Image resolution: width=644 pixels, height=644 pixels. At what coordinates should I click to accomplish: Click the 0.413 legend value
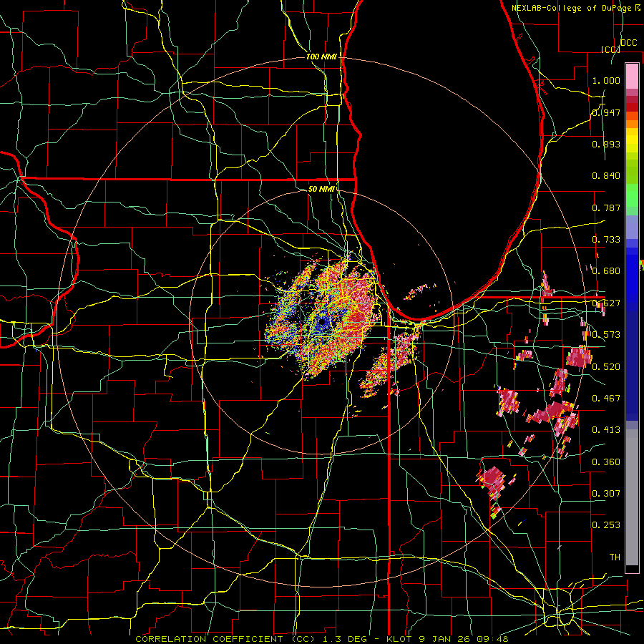606,430
